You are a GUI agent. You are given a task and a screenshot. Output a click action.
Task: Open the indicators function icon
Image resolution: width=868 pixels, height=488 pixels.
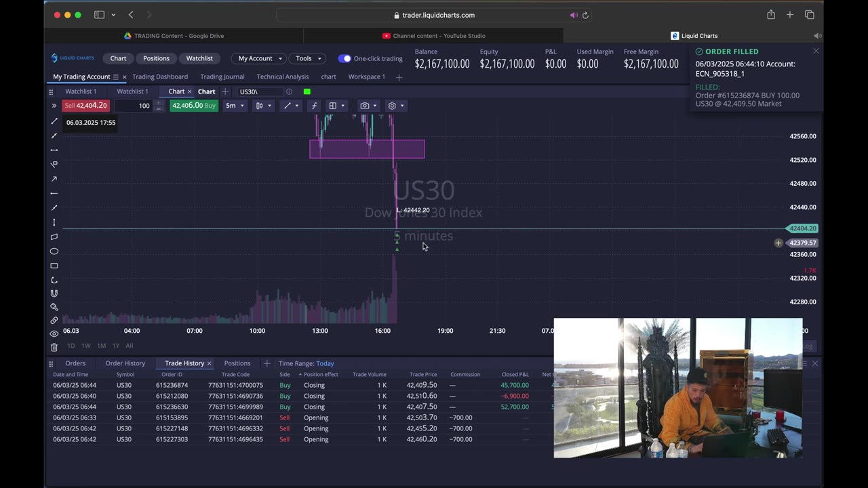coord(314,106)
